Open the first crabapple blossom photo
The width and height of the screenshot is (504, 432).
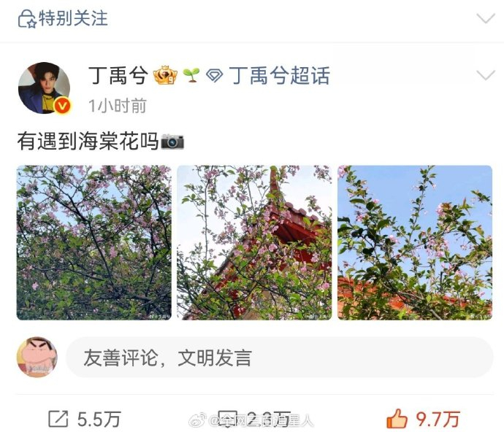[x=93, y=242]
